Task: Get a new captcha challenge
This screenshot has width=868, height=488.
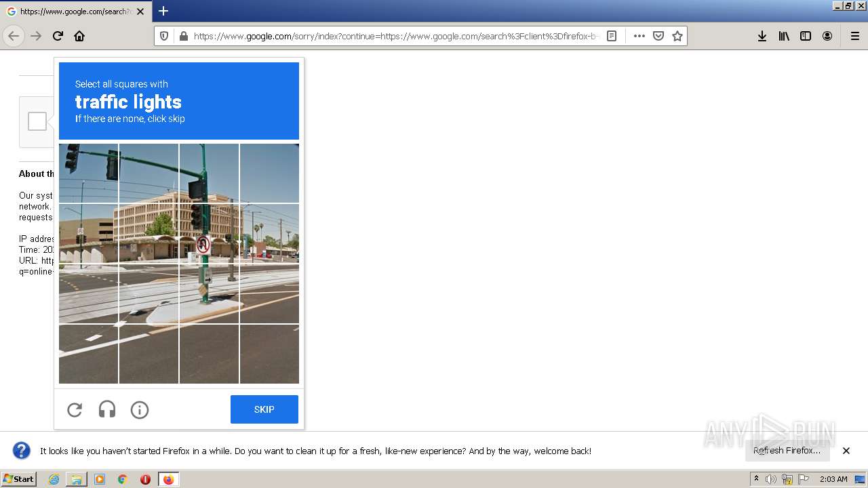Action: (75, 409)
